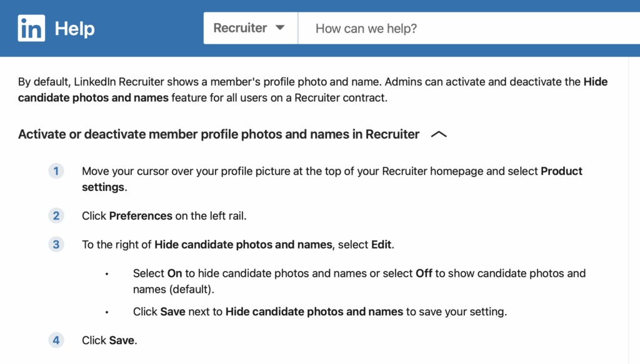Image resolution: width=640 pixels, height=364 pixels.
Task: Click the bold "Edit" word in step 3
Action: click(381, 245)
